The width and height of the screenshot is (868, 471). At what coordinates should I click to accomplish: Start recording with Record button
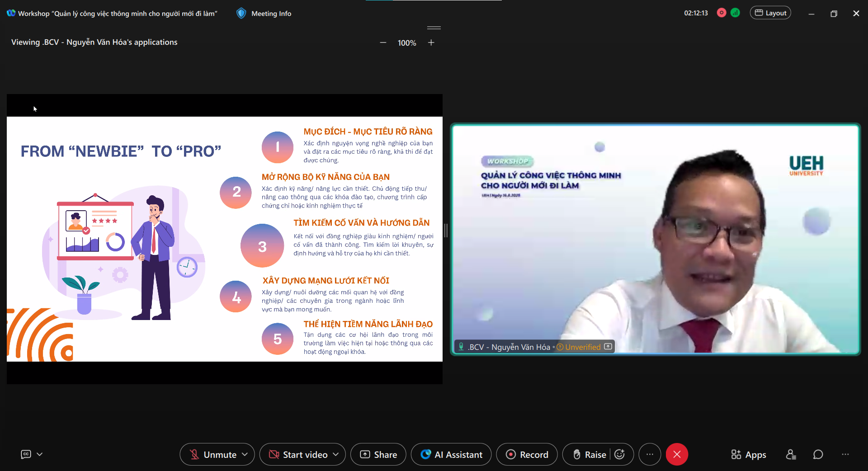click(527, 455)
